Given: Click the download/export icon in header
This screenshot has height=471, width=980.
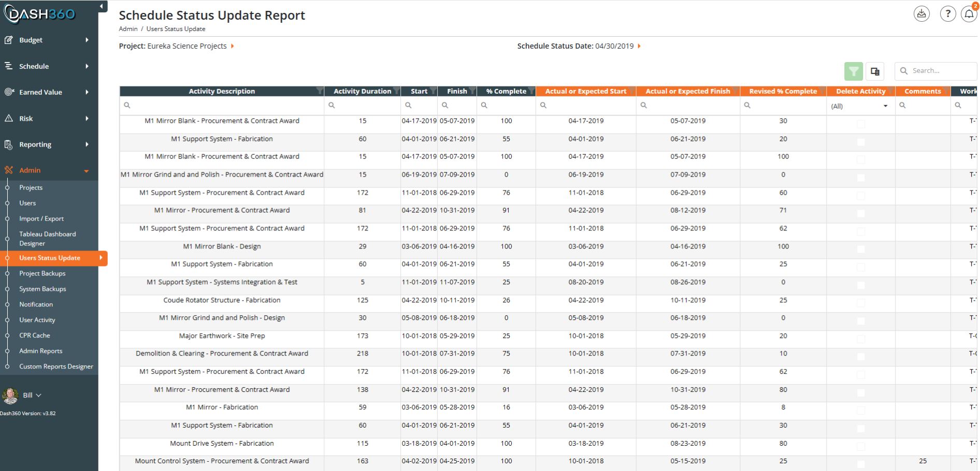Looking at the screenshot, I should (x=921, y=14).
